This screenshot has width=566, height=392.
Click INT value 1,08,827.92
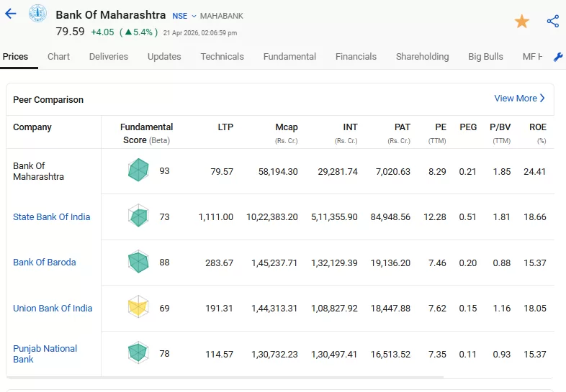pos(334,309)
